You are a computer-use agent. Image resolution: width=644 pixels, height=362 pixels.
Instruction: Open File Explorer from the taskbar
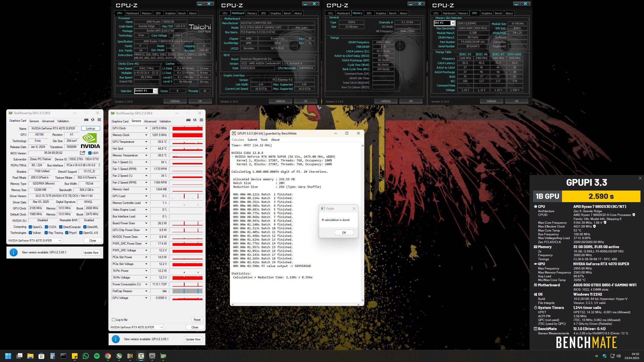click(x=30, y=356)
